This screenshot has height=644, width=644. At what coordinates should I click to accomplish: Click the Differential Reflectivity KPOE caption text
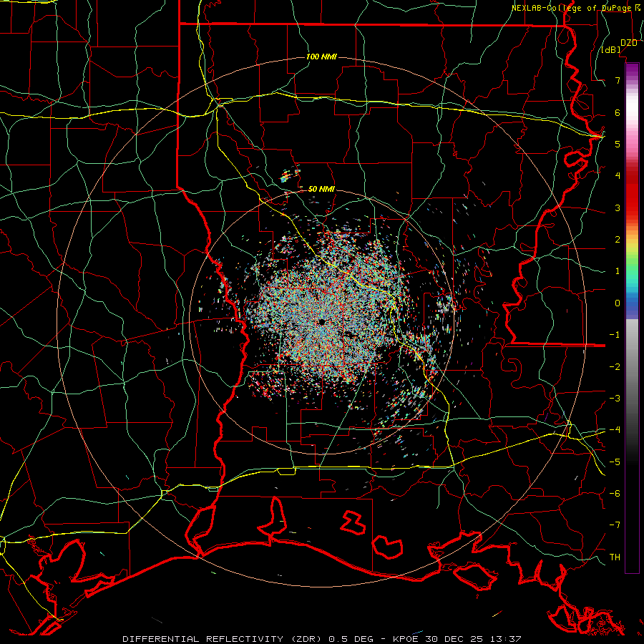(322, 639)
